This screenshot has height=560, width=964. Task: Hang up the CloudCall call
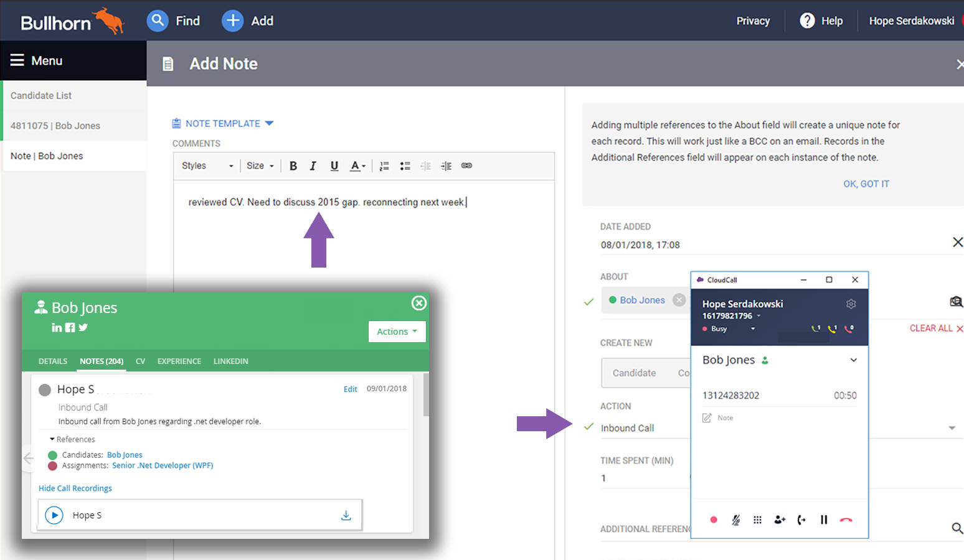(846, 520)
